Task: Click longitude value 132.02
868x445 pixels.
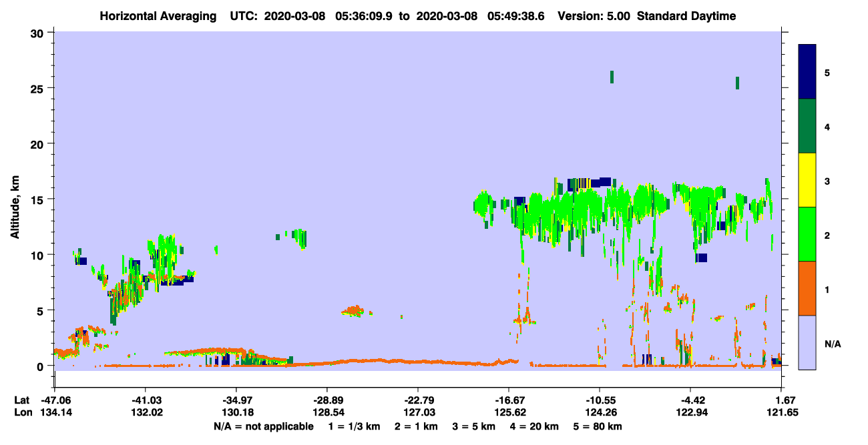Action: pos(145,412)
